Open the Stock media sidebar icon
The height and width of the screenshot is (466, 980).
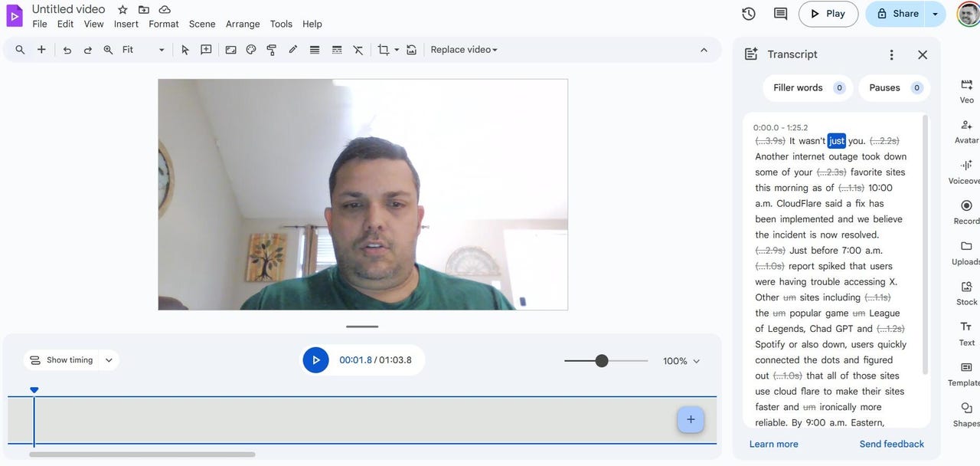pos(966,292)
